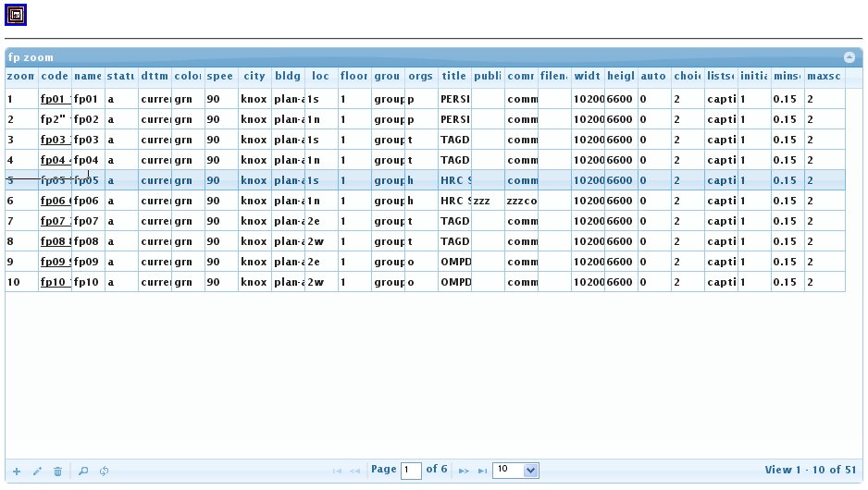Image resolution: width=868 pixels, height=490 pixels.
Task: Click the zoom number 10 cell
Action: pyautogui.click(x=21, y=282)
